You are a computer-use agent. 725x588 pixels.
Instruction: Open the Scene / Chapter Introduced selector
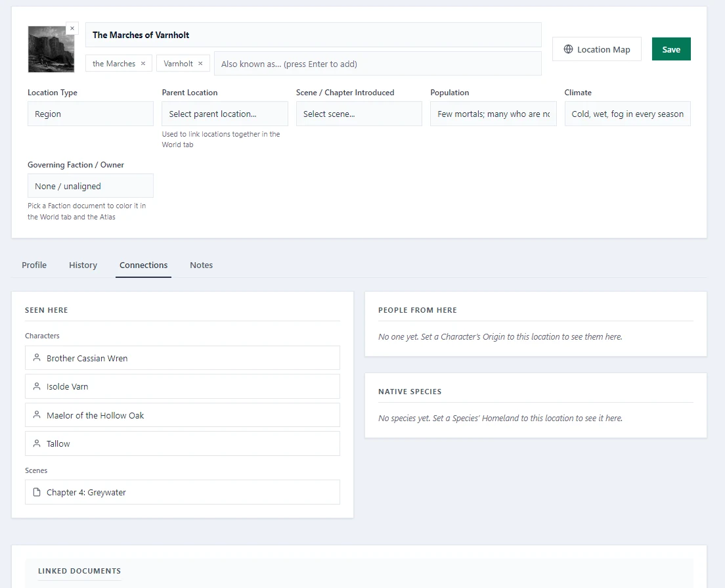(359, 114)
